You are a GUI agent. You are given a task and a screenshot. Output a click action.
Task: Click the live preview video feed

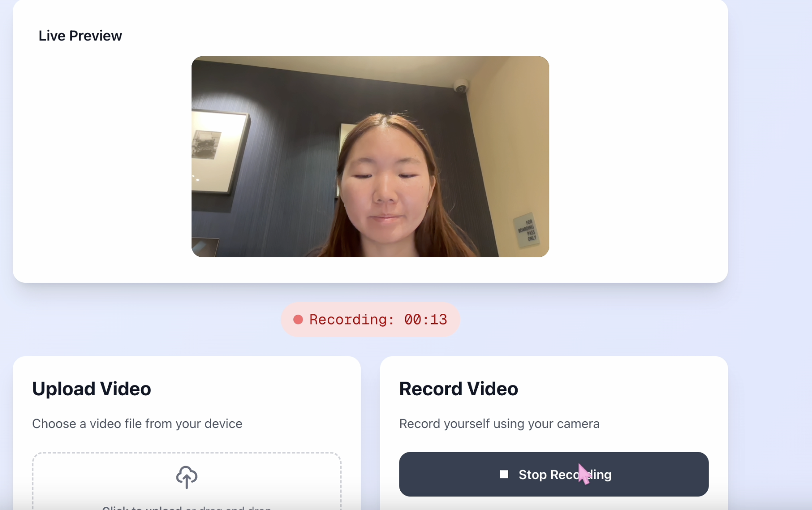[370, 157]
